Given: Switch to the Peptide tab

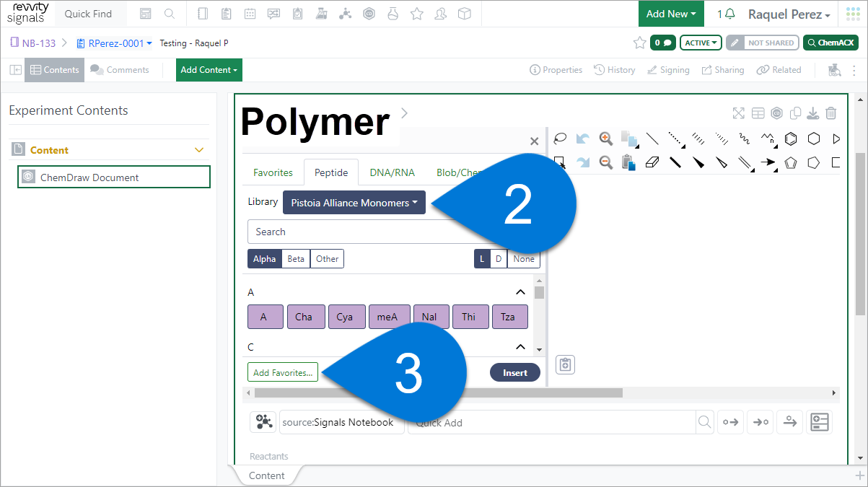Looking at the screenshot, I should pos(331,172).
